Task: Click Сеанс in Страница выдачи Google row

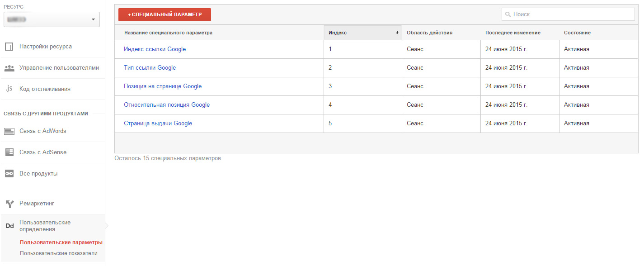Action: click(415, 123)
